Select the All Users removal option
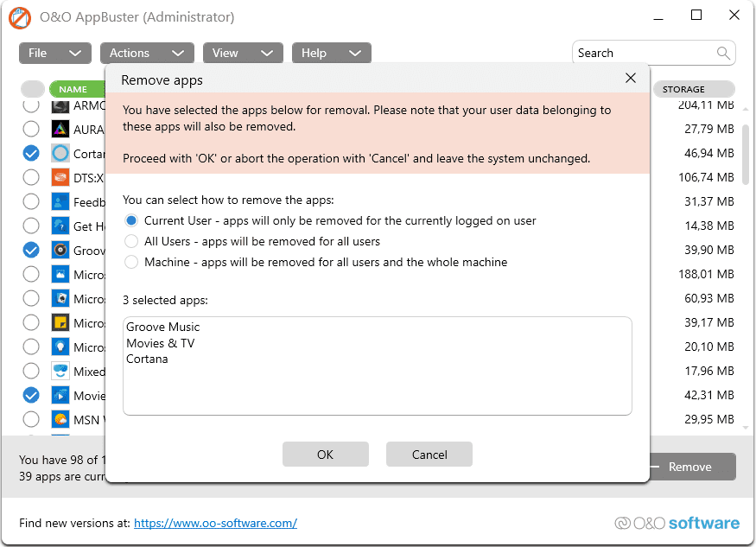The height and width of the screenshot is (547, 756). click(132, 241)
